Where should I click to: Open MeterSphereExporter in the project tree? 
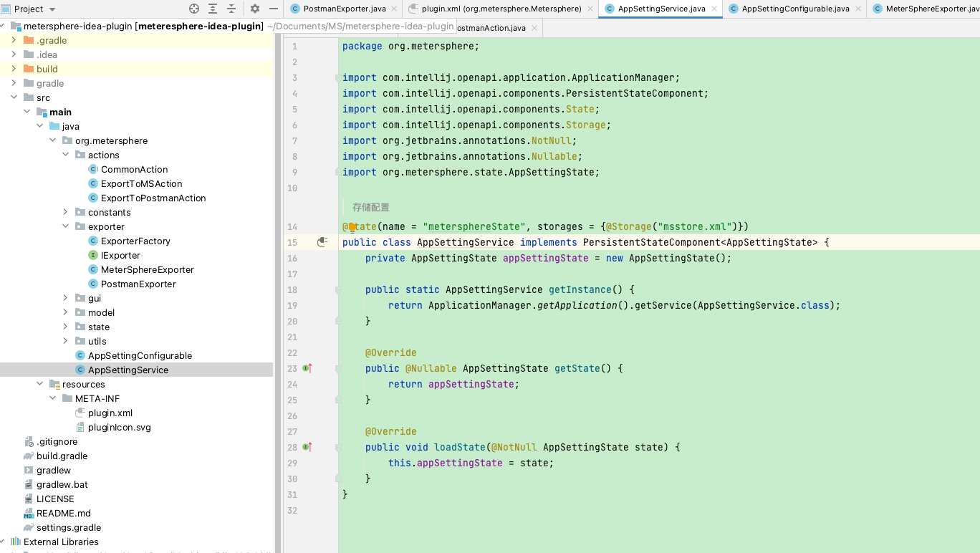point(148,269)
